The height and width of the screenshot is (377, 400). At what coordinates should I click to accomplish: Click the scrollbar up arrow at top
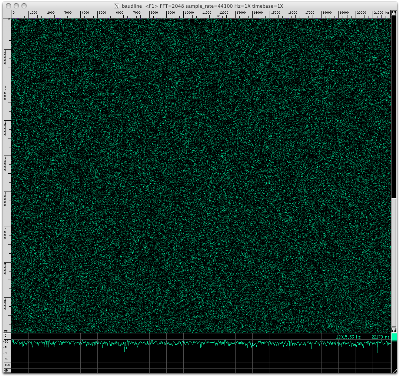pos(394,13)
